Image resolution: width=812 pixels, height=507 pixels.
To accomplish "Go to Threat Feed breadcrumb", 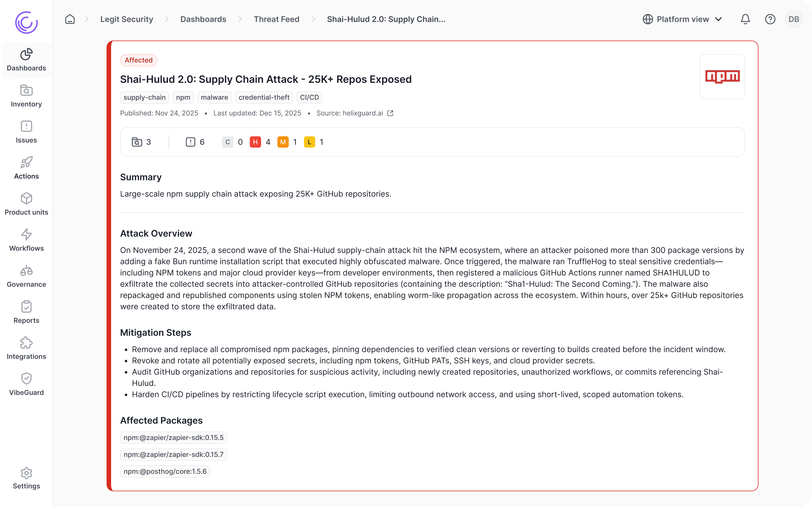I will coord(277,19).
